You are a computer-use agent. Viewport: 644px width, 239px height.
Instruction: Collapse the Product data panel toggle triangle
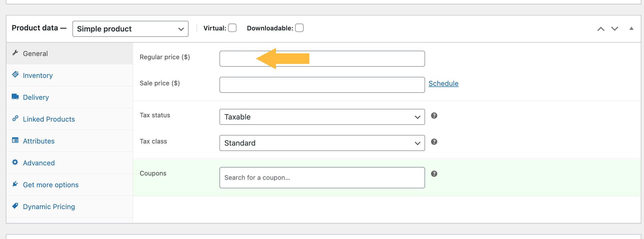[x=631, y=29]
